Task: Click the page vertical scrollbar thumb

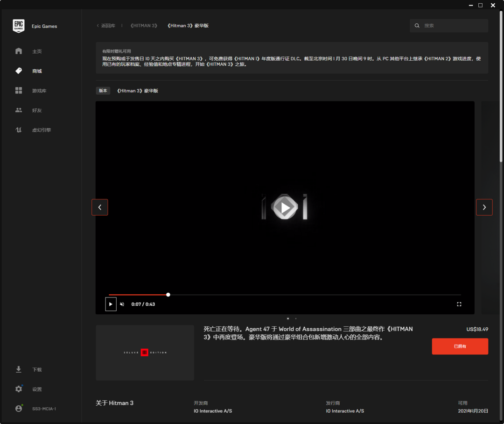Action: coord(501,86)
